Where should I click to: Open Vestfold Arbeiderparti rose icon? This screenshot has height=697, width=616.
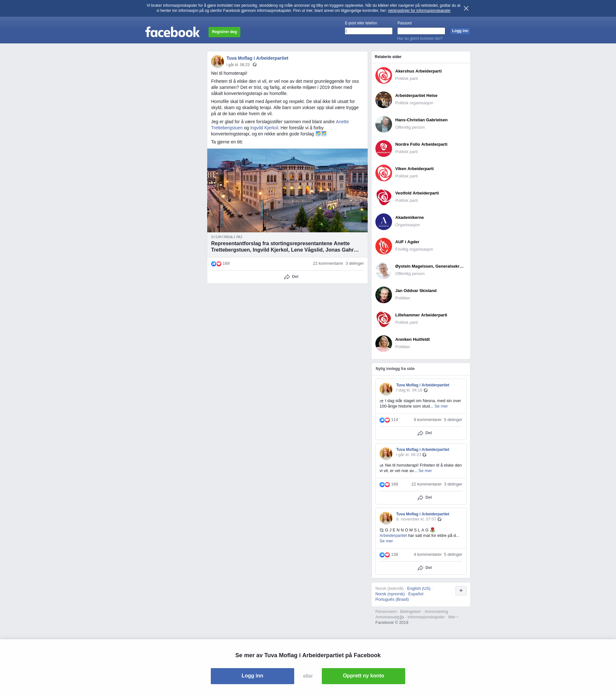pos(383,197)
